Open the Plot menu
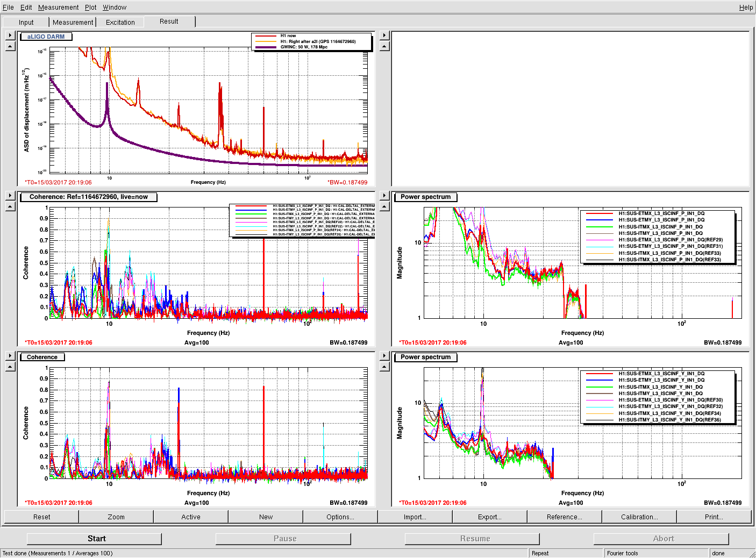This screenshot has height=558, width=756. 90,8
